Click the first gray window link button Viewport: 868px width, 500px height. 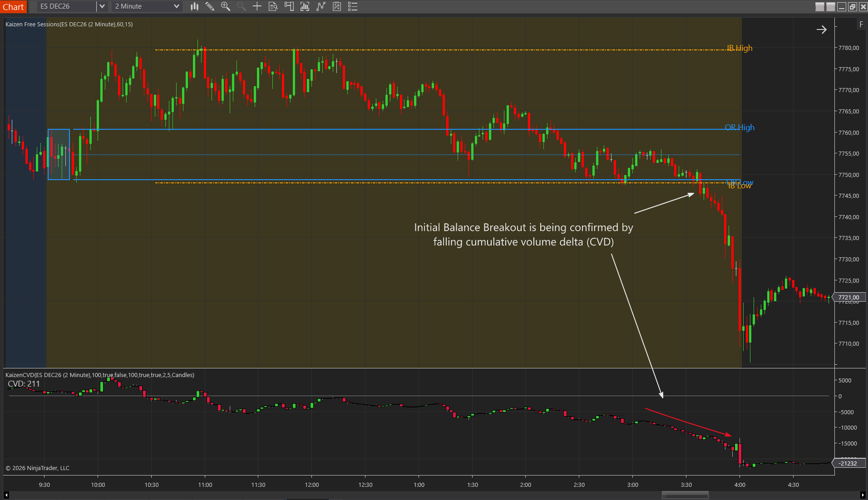tap(819, 7)
